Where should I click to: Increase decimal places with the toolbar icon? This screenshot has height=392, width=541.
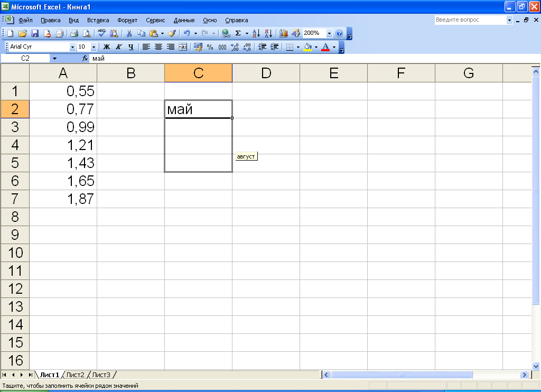click(235, 47)
